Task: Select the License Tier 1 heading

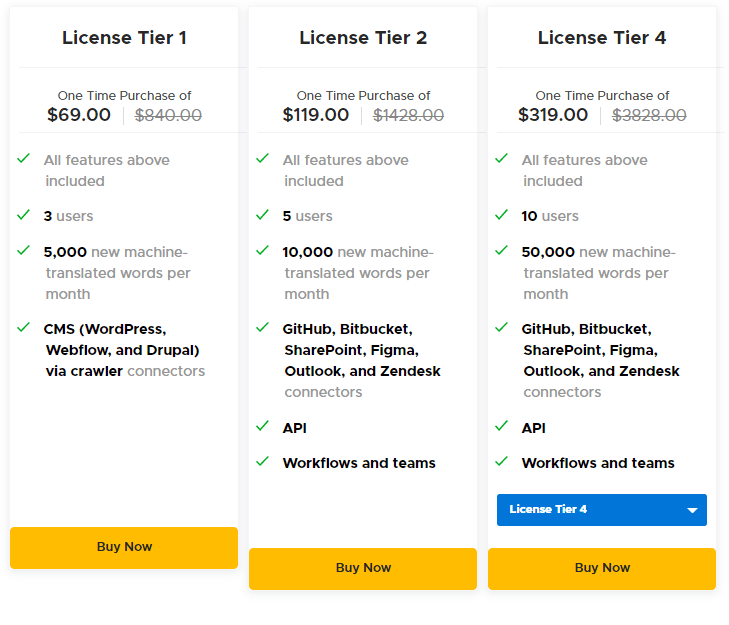Action: click(124, 38)
